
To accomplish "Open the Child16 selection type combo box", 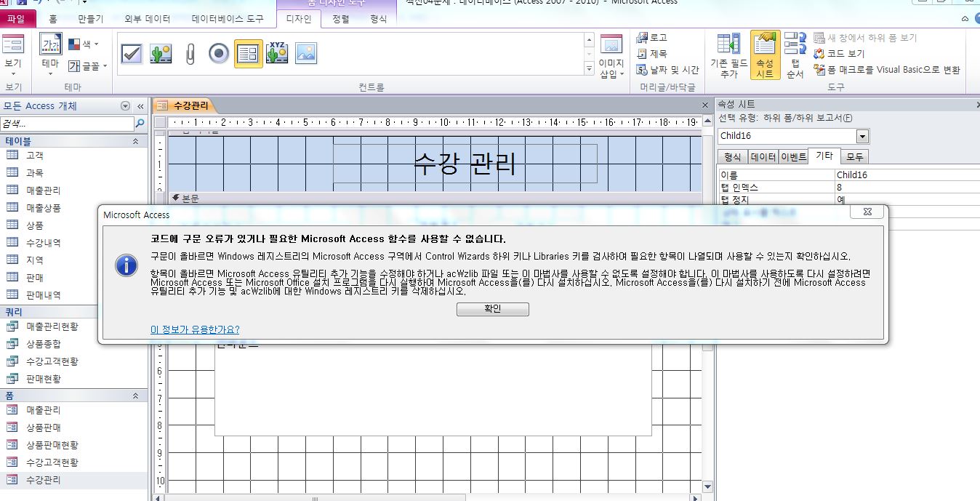I will pyautogui.click(x=862, y=136).
